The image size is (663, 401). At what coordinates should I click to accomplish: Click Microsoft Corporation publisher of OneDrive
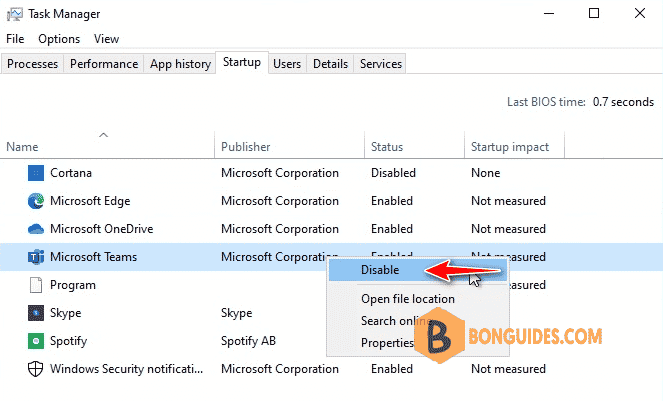point(280,229)
